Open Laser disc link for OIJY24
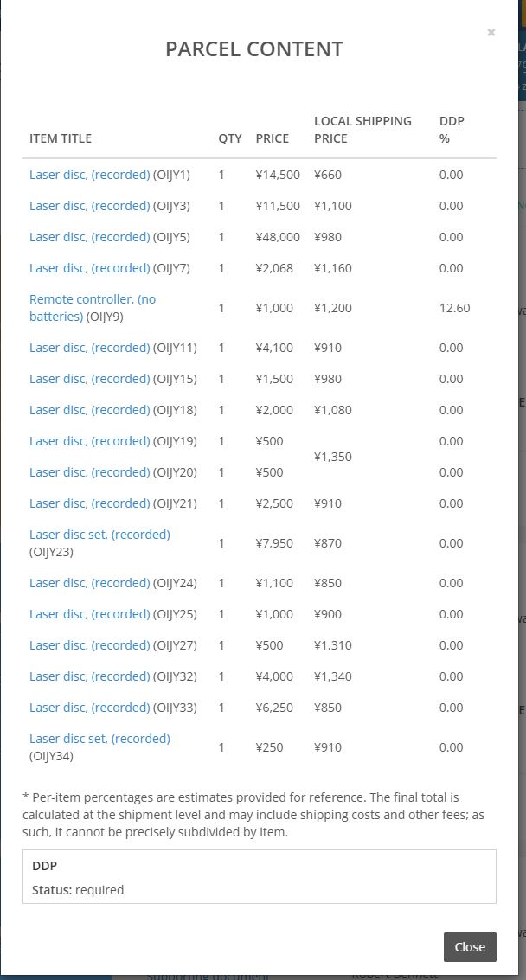 coord(89,584)
